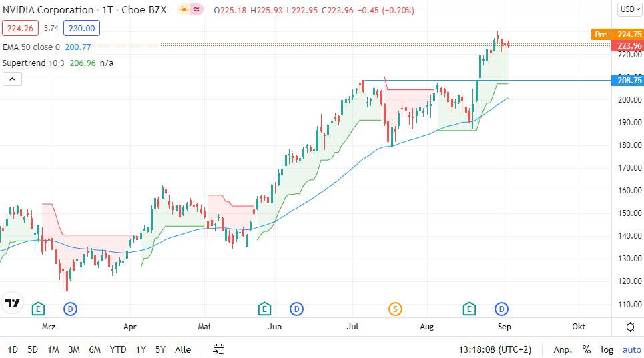Toggle percent scale mode
This screenshot has width=644, height=358.
pyautogui.click(x=586, y=350)
